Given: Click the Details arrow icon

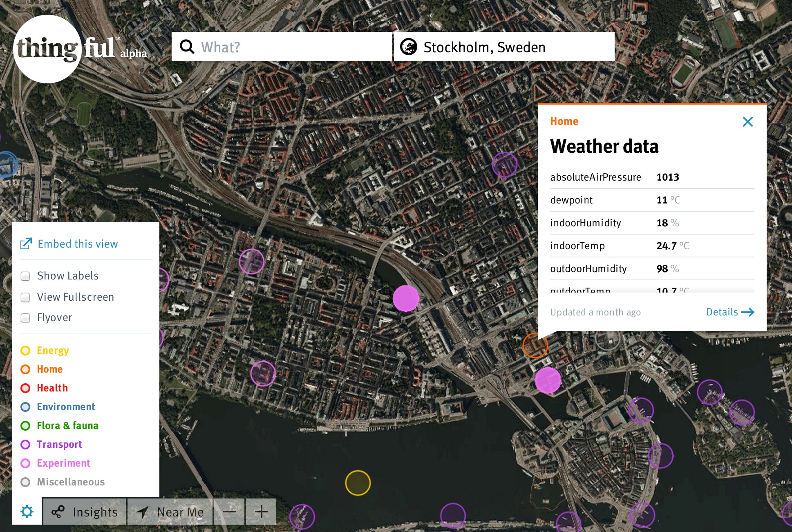Looking at the screenshot, I should coord(748,312).
